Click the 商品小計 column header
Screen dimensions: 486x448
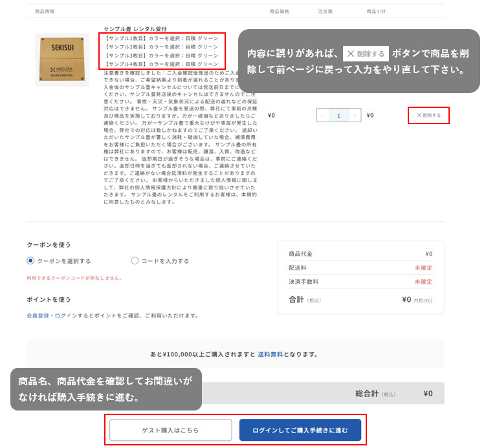(376, 11)
